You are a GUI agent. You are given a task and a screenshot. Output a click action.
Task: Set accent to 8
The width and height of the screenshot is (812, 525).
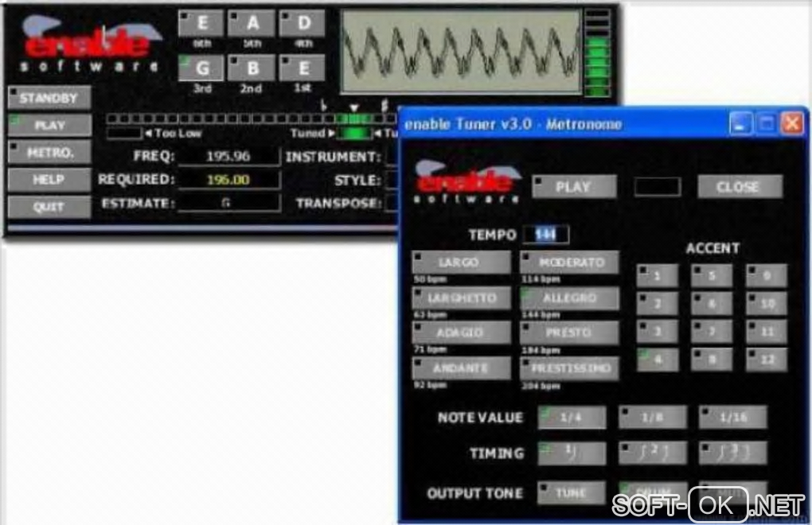[712, 360]
